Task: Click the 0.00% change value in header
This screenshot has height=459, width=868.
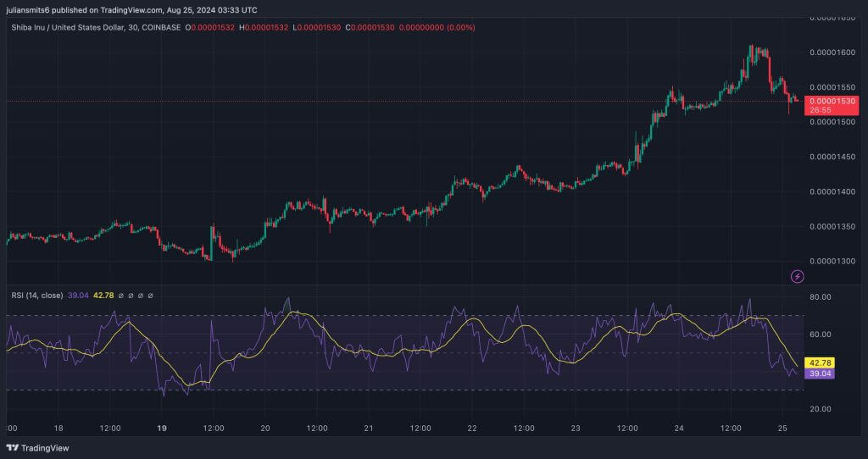Action: [462, 27]
